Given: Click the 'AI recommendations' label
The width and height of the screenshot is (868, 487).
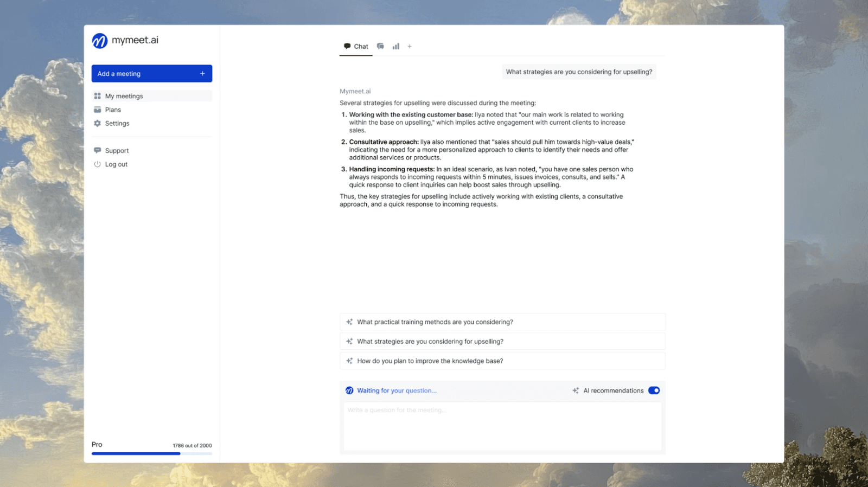Looking at the screenshot, I should pyautogui.click(x=614, y=390).
